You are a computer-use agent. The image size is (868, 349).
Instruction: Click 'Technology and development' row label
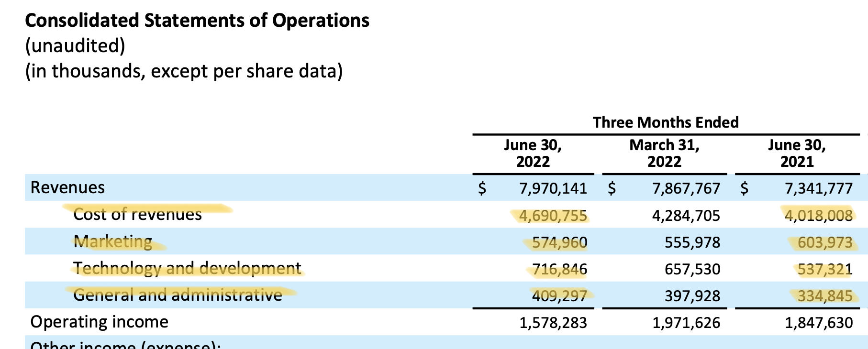[x=188, y=268]
